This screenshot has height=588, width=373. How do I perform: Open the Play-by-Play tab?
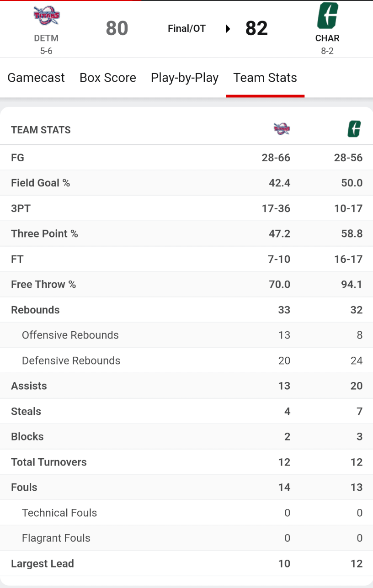point(185,78)
